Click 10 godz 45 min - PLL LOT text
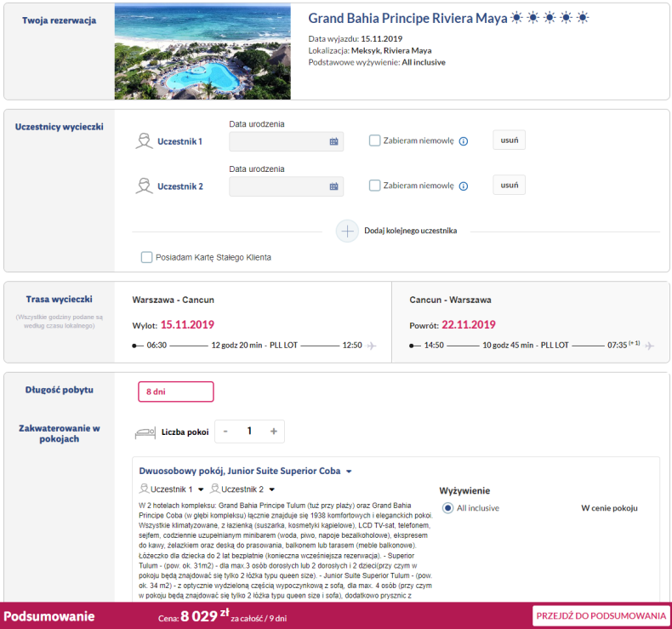 [x=526, y=346]
